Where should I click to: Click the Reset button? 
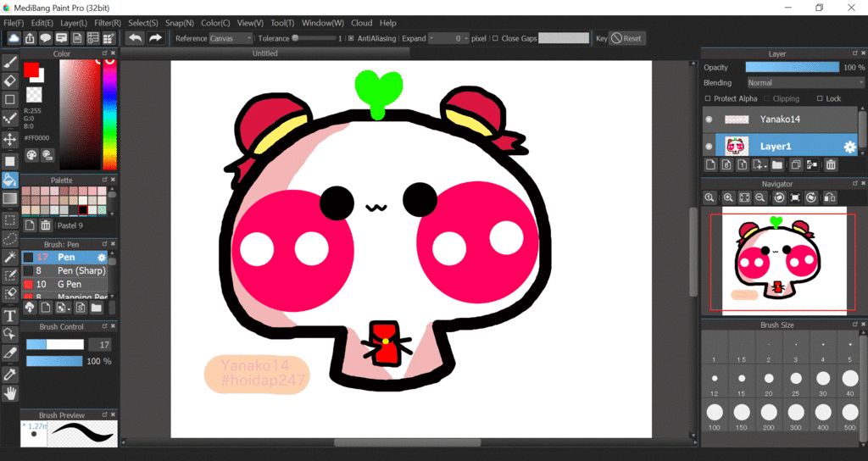point(626,38)
